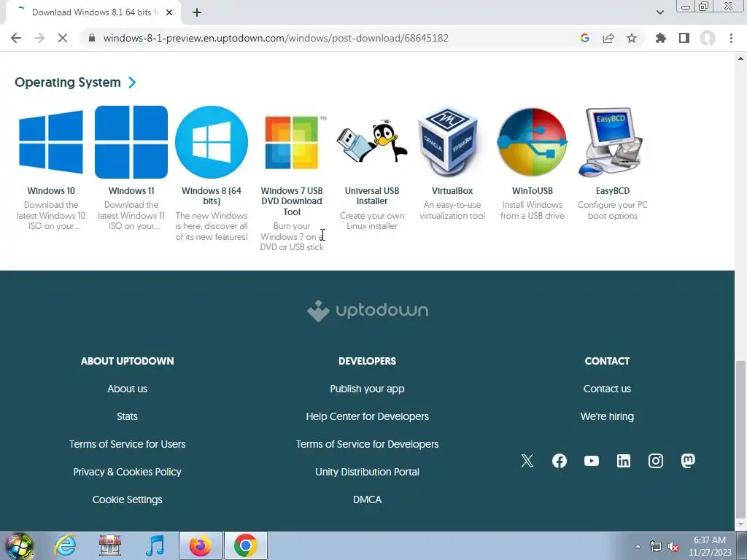The height and width of the screenshot is (560, 747).
Task: Click the Universal USB Installer title
Action: point(372,195)
